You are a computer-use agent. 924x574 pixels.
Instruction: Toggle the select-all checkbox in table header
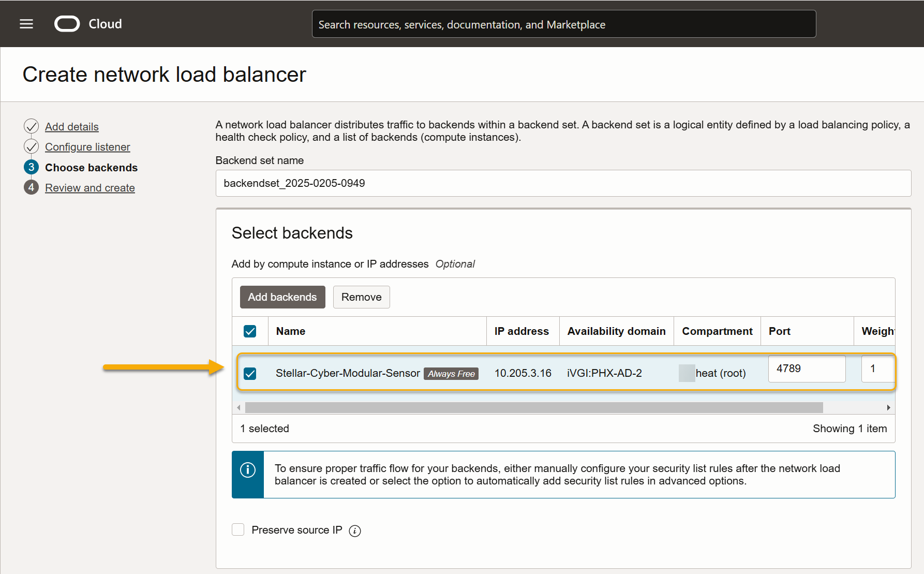(x=250, y=331)
